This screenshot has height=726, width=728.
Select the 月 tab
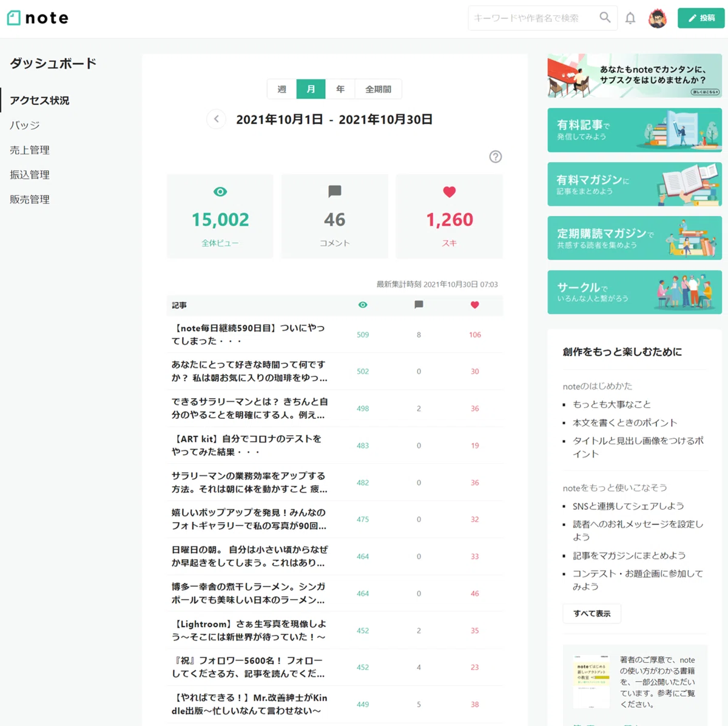(x=311, y=89)
